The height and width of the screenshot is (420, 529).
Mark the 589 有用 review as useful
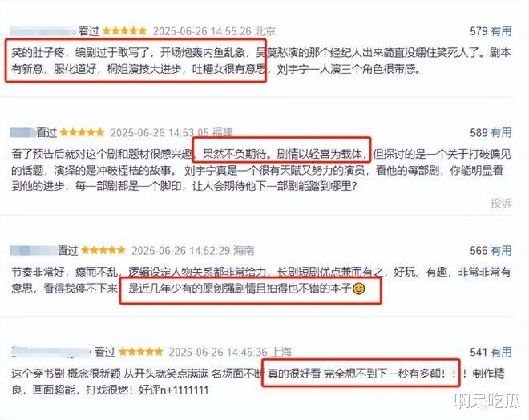pos(491,132)
